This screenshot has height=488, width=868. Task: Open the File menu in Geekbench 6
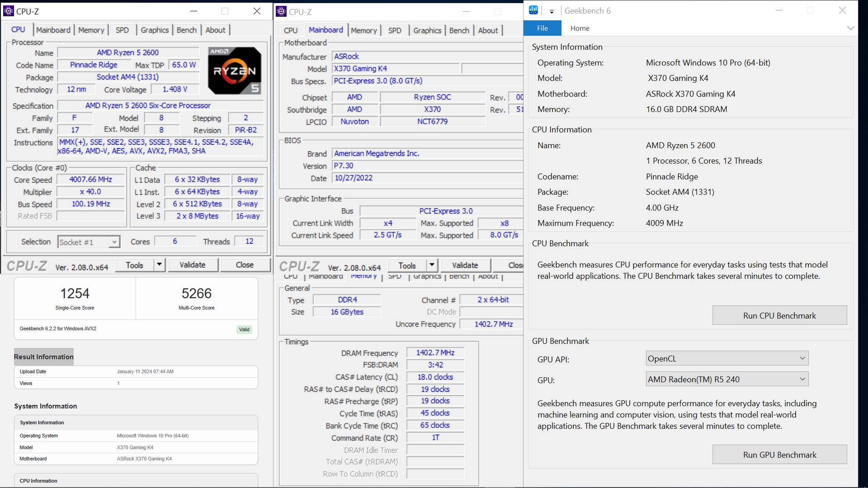click(x=542, y=28)
